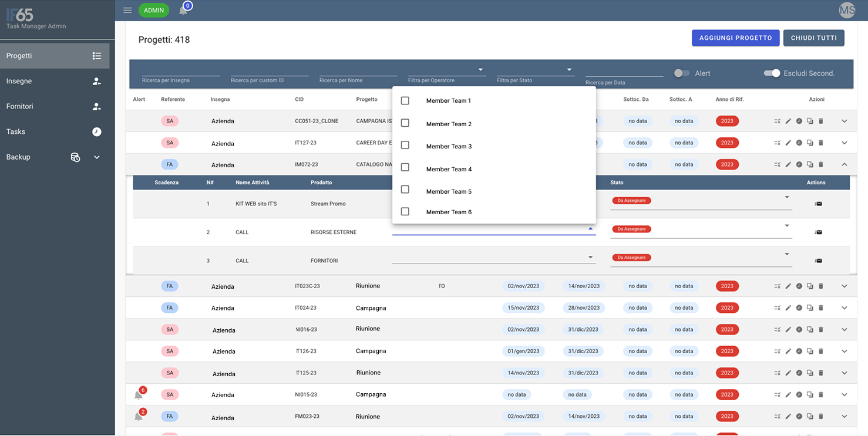The height and width of the screenshot is (436, 868).
Task: Enable the Alert toggle switch
Action: (x=682, y=73)
